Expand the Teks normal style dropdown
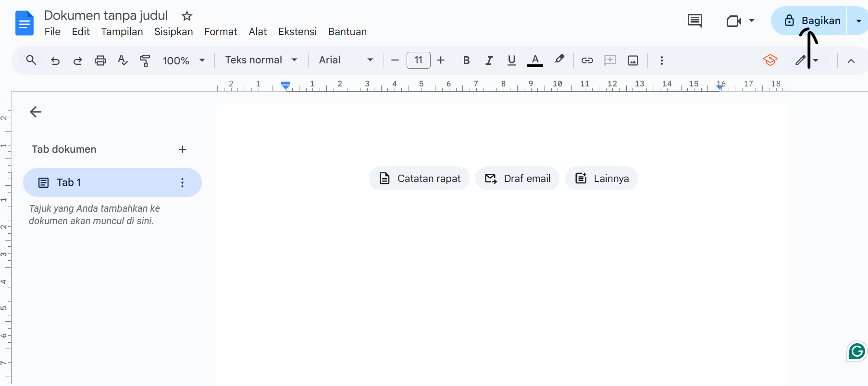The width and height of the screenshot is (868, 386). click(x=261, y=60)
